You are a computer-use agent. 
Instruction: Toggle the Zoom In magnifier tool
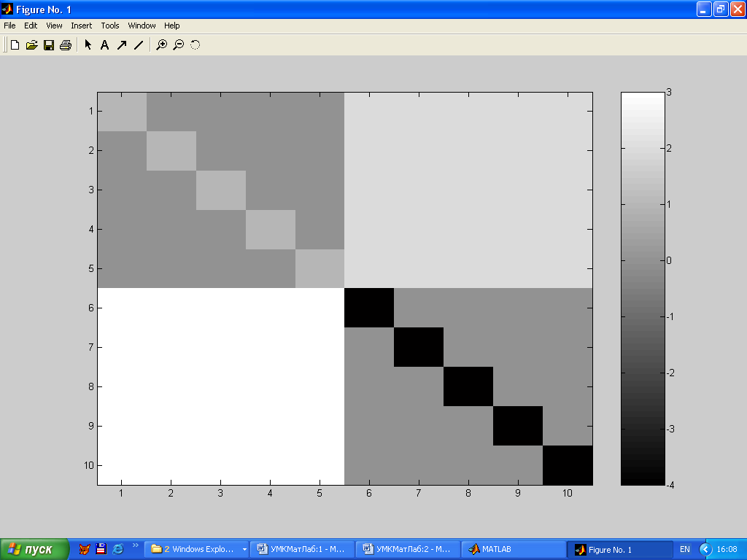161,45
